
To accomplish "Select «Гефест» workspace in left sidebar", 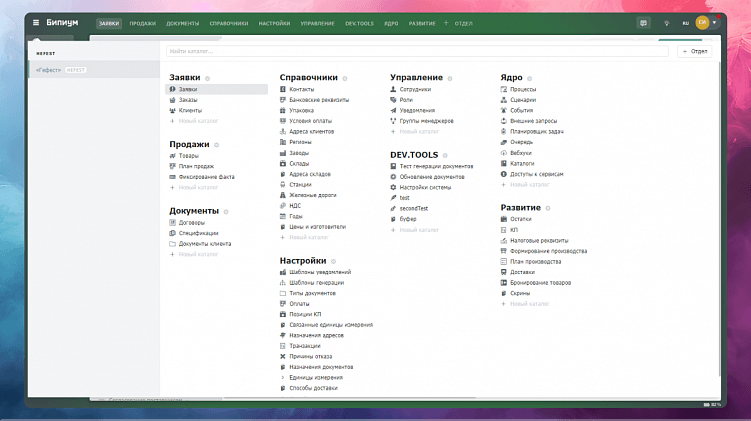I will pos(94,70).
